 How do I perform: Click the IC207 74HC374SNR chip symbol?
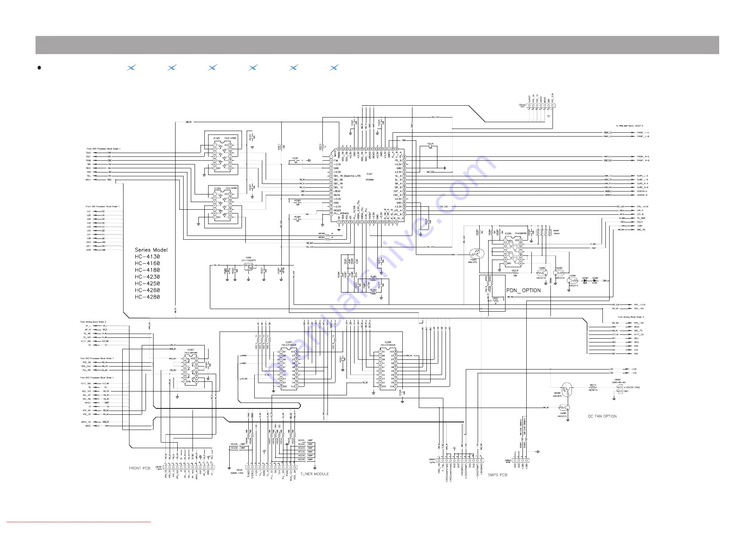[x=289, y=369]
